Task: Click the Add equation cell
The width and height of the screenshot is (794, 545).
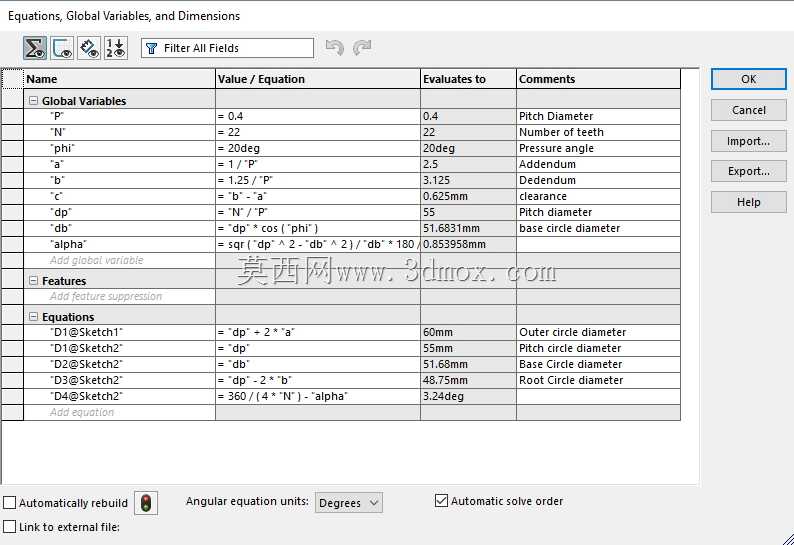Action: coord(120,412)
